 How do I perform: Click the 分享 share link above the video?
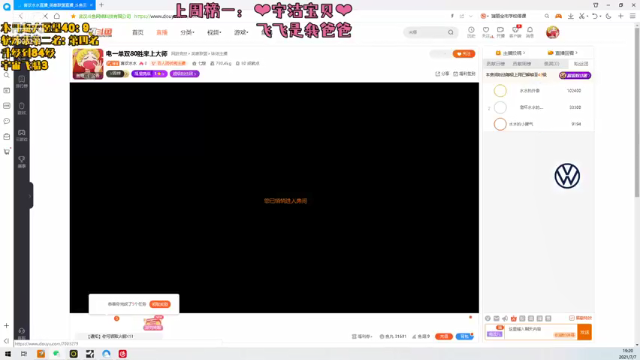coord(442,73)
